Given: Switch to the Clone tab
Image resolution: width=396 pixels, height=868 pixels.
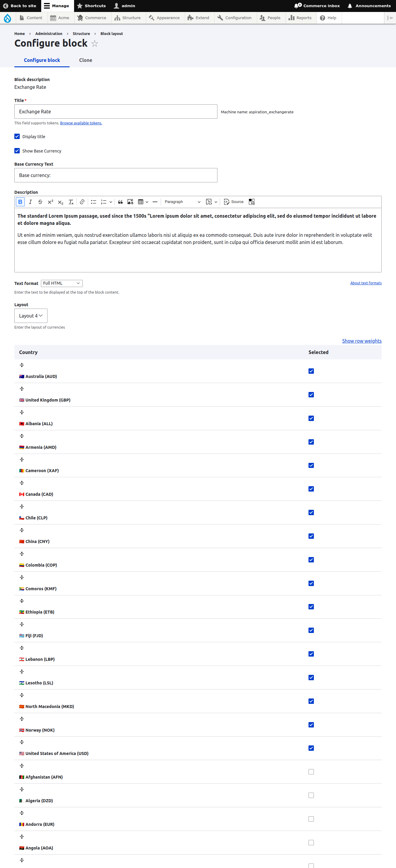Looking at the screenshot, I should point(85,60).
